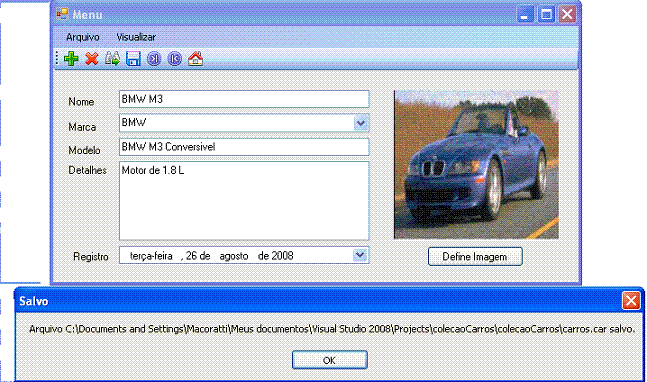Click the BMW car picture
647x382 pixels.
click(476, 165)
